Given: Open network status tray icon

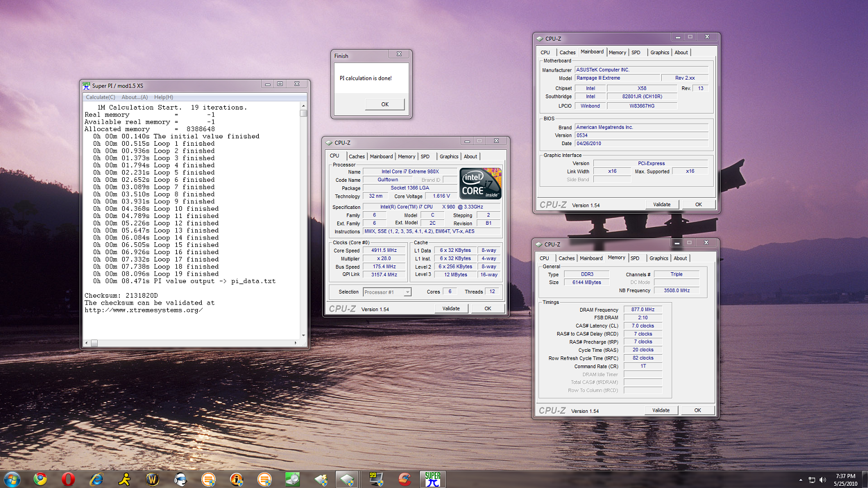Looking at the screenshot, I should [x=812, y=480].
